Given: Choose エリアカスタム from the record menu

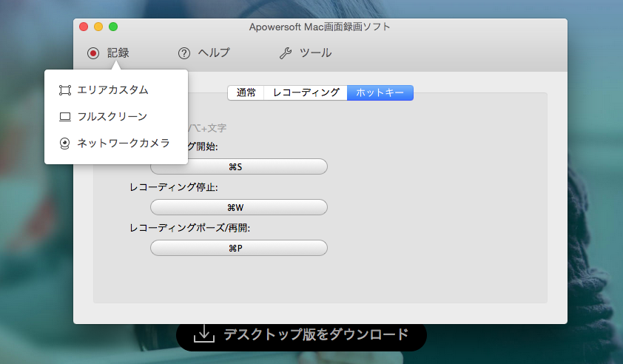Looking at the screenshot, I should click(x=112, y=90).
